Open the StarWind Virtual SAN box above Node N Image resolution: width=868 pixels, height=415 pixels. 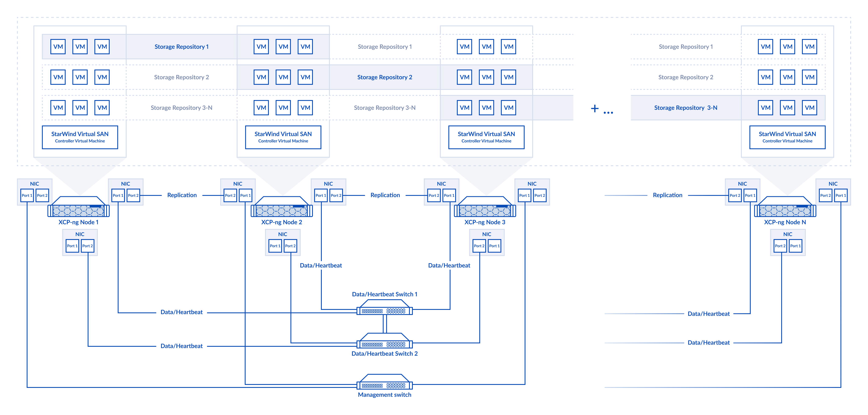click(x=788, y=137)
